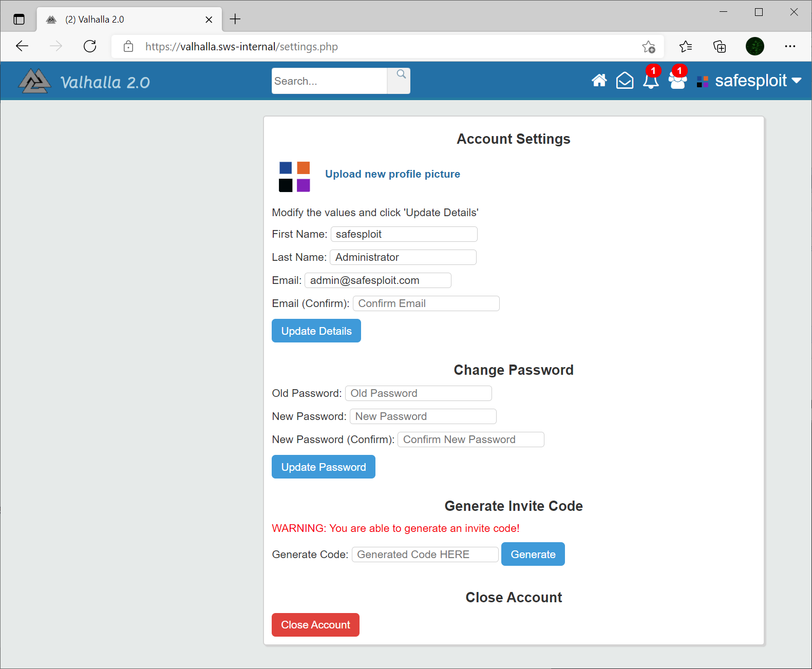The width and height of the screenshot is (812, 669).
Task: Click the 'Account Settings' heading
Action: pyautogui.click(x=514, y=139)
